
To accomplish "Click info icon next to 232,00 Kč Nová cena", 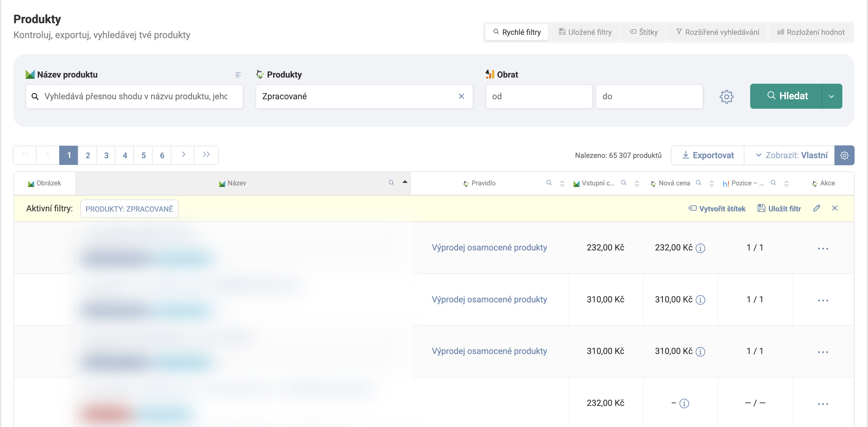I will click(x=700, y=248).
